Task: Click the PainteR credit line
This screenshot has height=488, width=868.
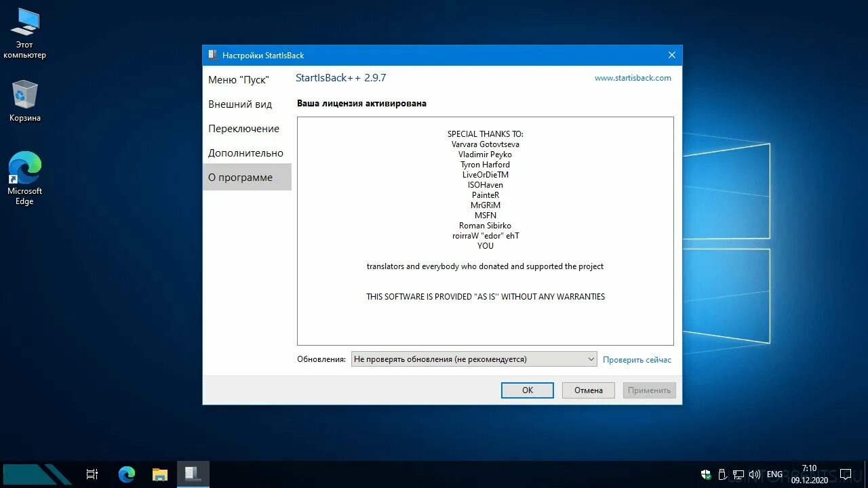Action: (x=486, y=195)
